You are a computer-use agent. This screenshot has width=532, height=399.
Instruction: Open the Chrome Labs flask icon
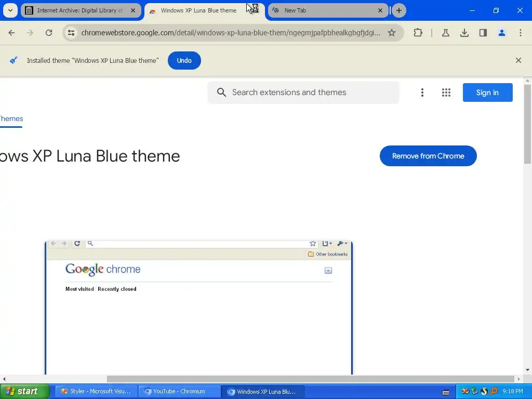tap(445, 33)
